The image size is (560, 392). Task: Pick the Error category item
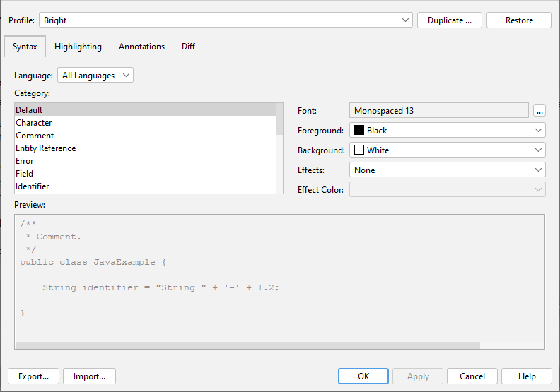tap(25, 161)
